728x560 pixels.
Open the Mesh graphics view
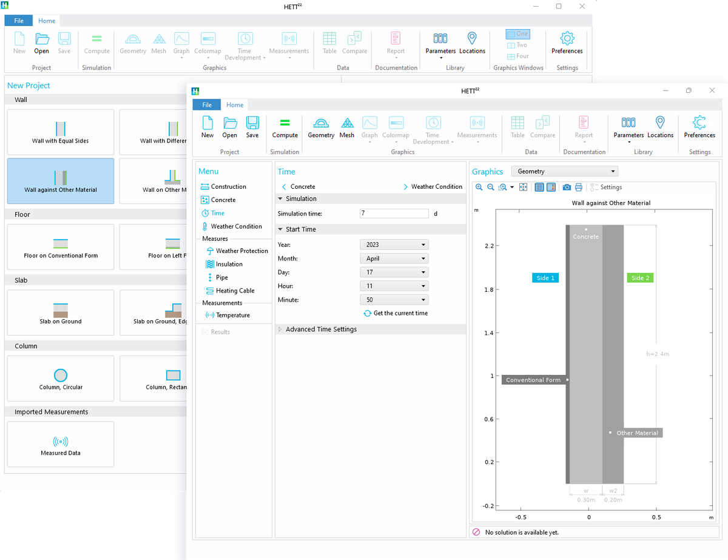[x=346, y=127]
